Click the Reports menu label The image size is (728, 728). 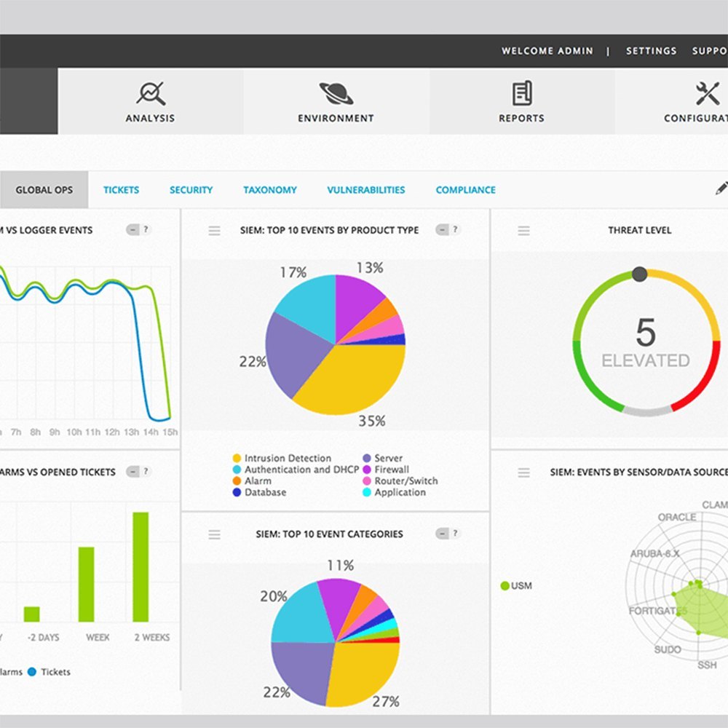pyautogui.click(x=522, y=119)
